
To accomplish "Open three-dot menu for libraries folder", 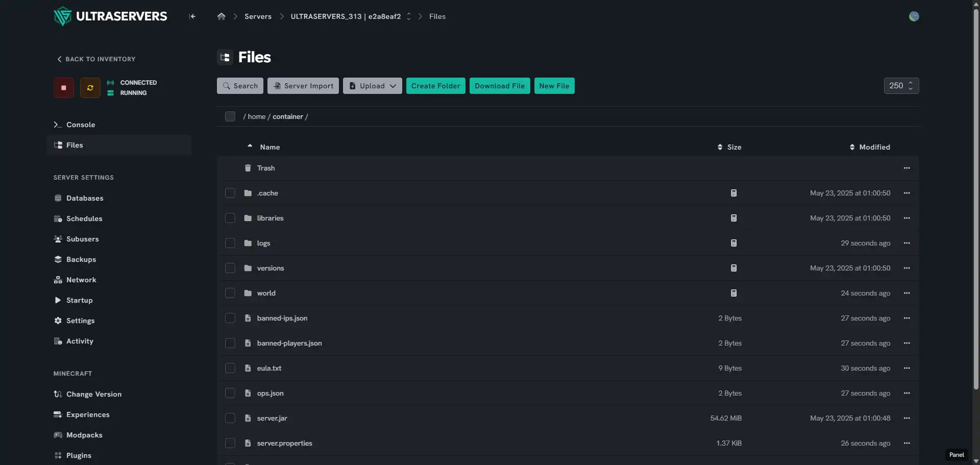I will 906,218.
